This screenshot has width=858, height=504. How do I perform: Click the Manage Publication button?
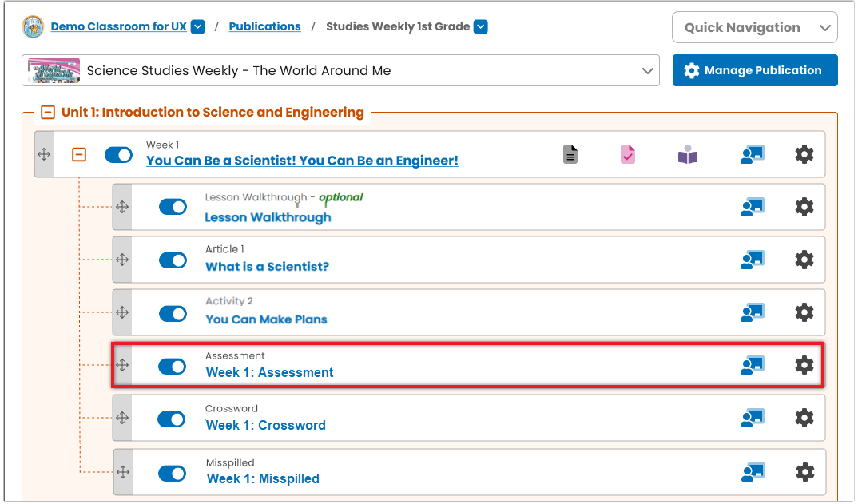coord(755,70)
